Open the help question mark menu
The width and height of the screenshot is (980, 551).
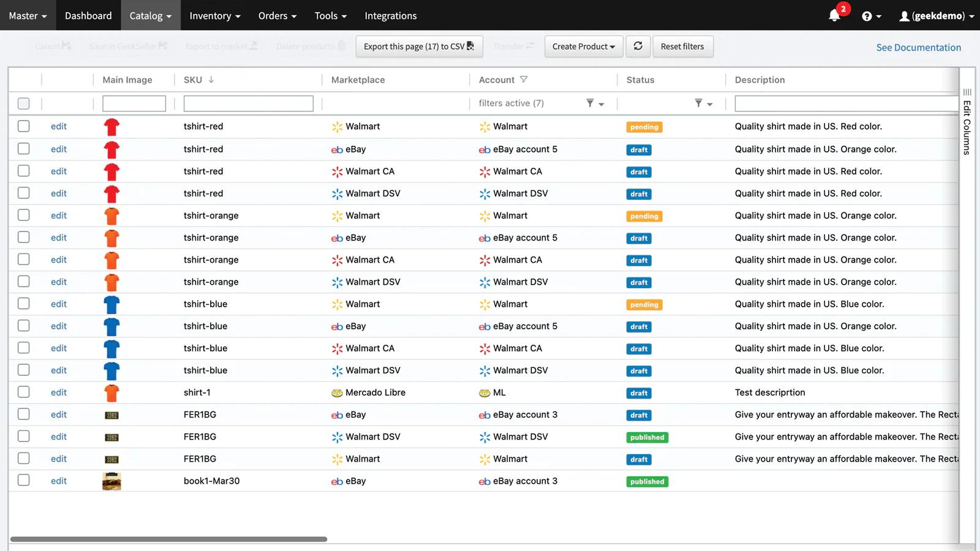pos(871,16)
